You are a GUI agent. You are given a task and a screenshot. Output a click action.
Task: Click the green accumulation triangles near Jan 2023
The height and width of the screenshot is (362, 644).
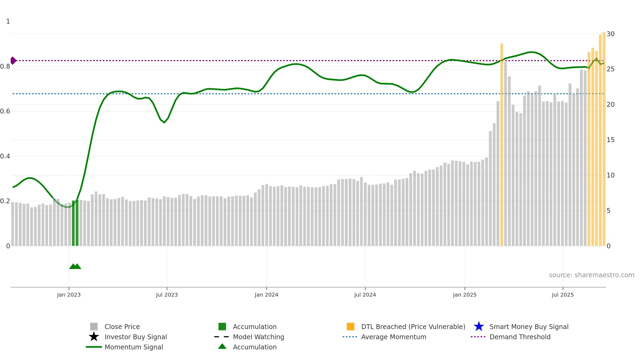coord(75,266)
